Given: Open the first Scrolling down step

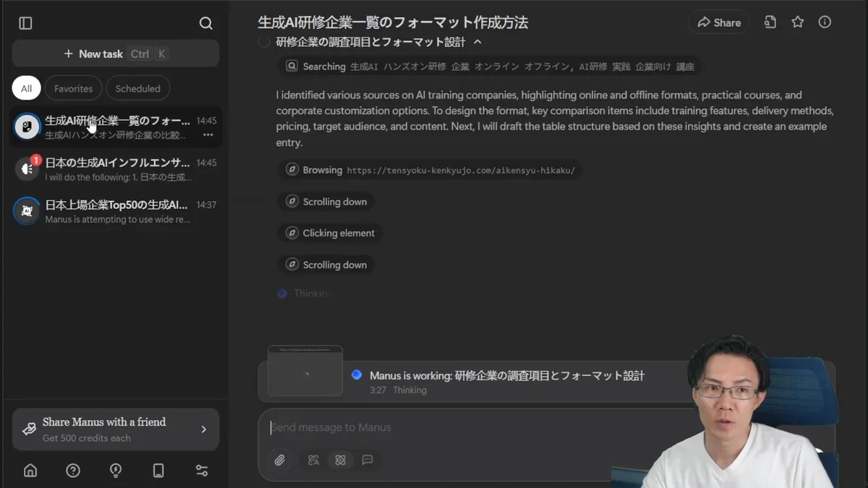Looking at the screenshot, I should tap(326, 202).
